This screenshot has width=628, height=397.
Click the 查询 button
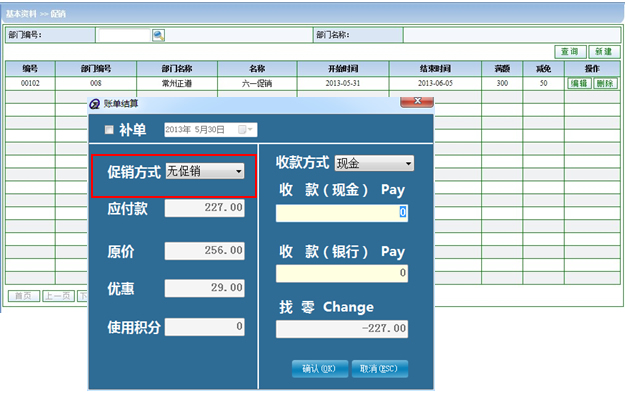[x=570, y=52]
